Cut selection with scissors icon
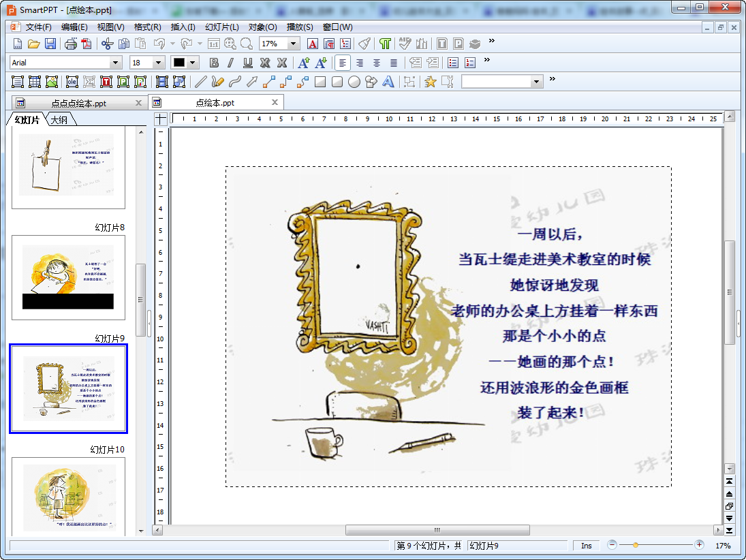The height and width of the screenshot is (560, 746). tap(108, 44)
